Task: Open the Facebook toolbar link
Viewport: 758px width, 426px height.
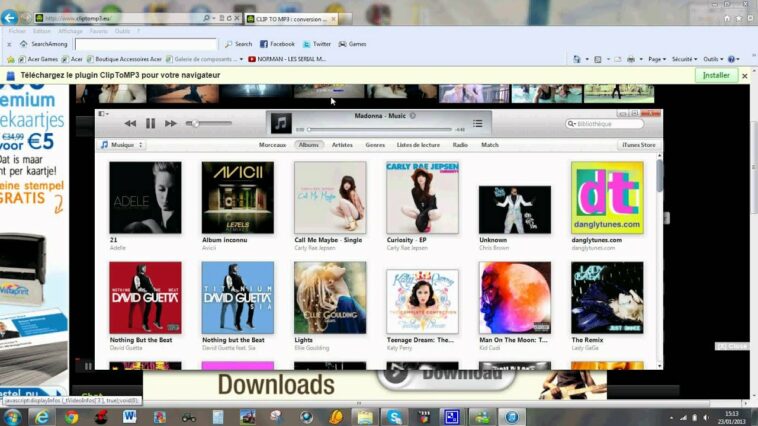Action: tap(277, 44)
